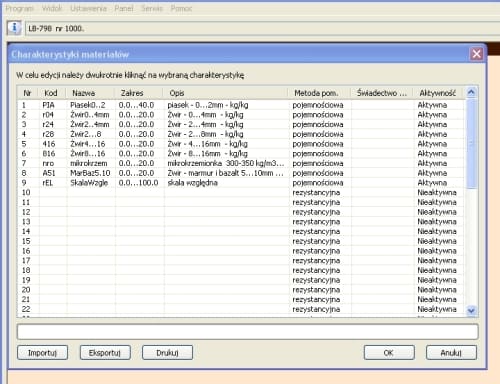Open the Panel menu
Image resolution: width=500 pixels, height=384 pixels.
pos(124,8)
